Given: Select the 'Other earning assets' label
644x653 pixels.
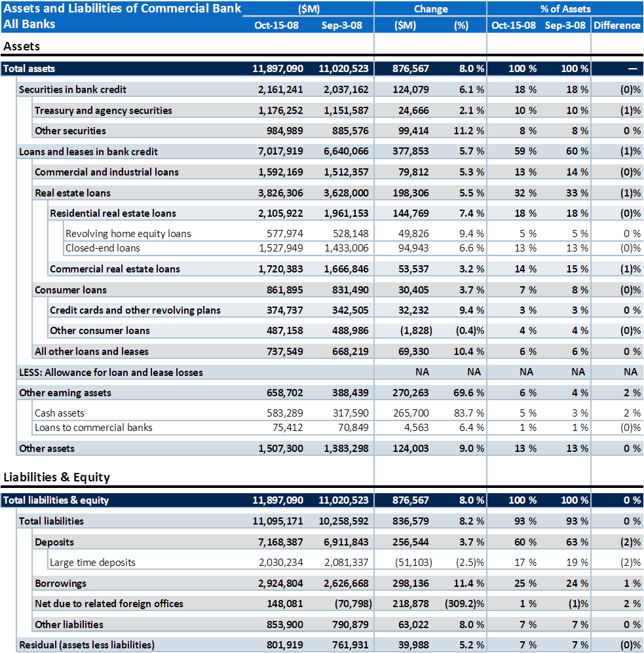Looking at the screenshot, I should (x=66, y=393).
